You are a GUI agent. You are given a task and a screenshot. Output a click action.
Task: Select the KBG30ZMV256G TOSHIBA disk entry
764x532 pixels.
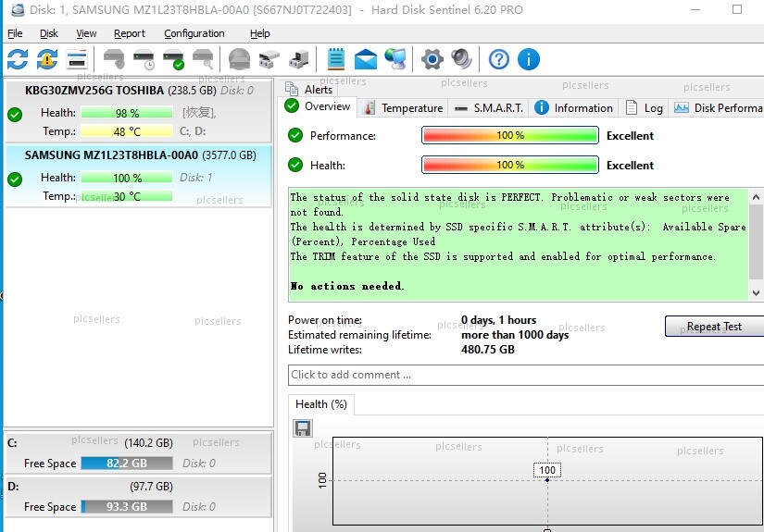click(138, 111)
